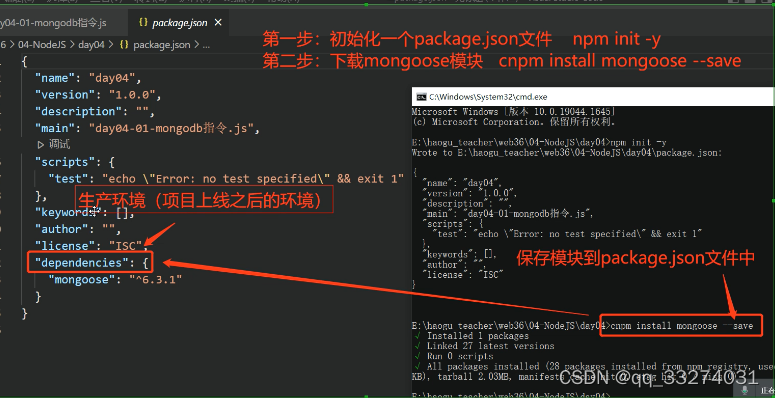Click the JSON braces icon in the breadcrumb

[x=125, y=44]
